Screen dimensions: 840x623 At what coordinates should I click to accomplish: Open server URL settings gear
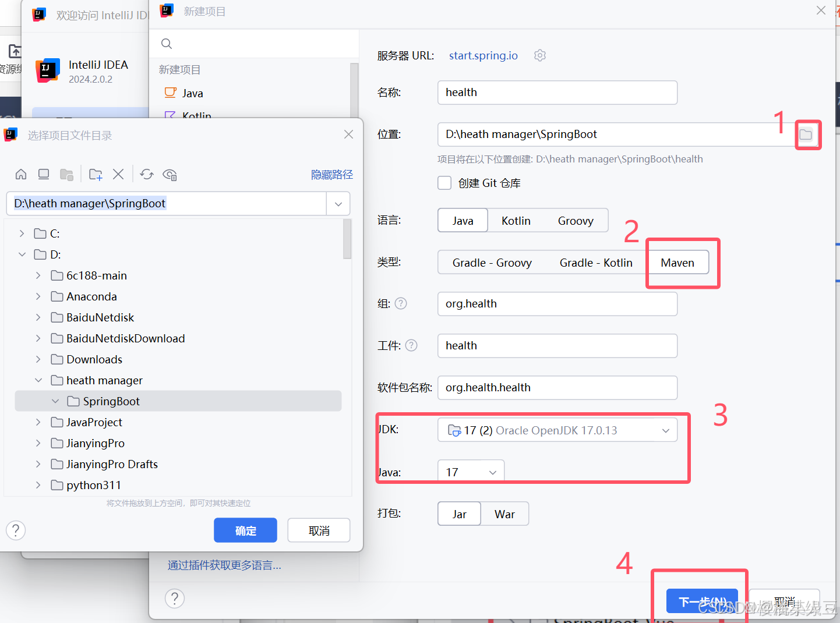[540, 55]
